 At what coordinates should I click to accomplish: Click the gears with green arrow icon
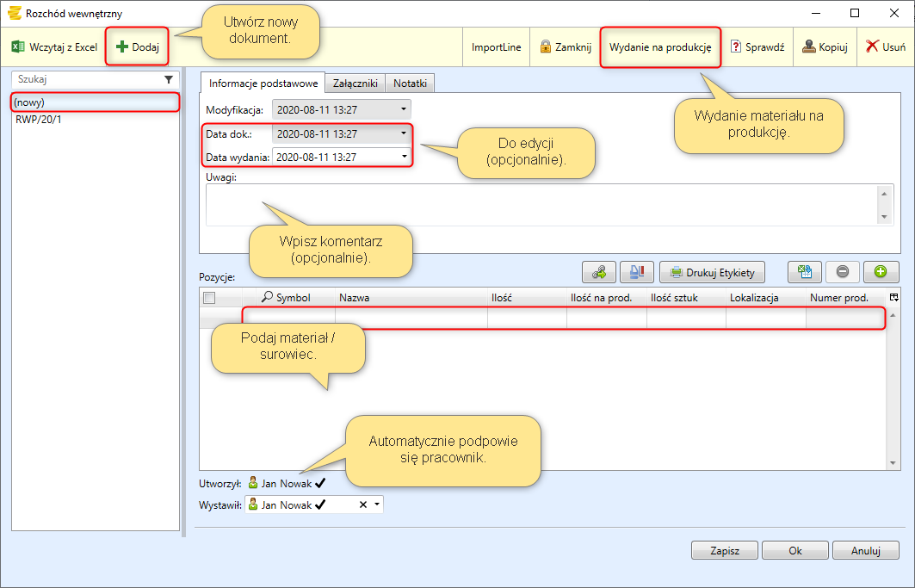pyautogui.click(x=599, y=272)
